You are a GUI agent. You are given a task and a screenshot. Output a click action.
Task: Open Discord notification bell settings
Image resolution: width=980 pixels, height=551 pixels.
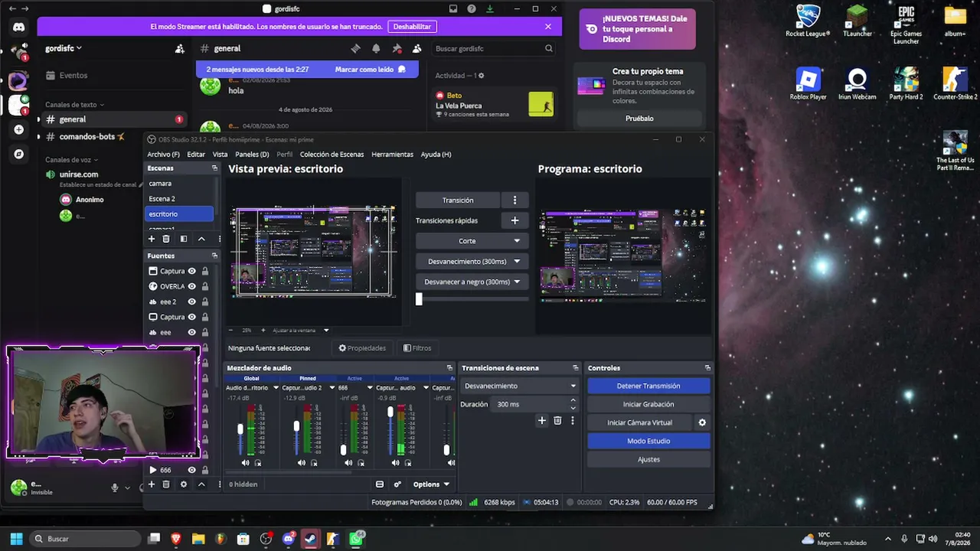376,48
